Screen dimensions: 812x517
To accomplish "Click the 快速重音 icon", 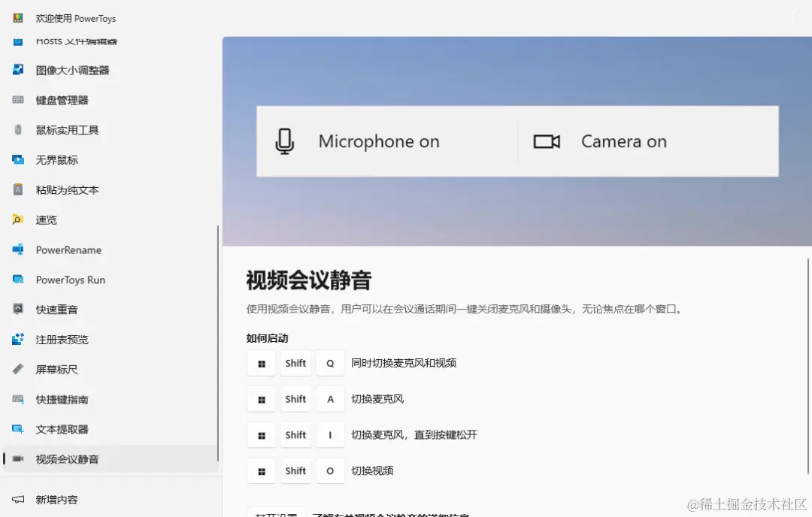I will pos(17,309).
